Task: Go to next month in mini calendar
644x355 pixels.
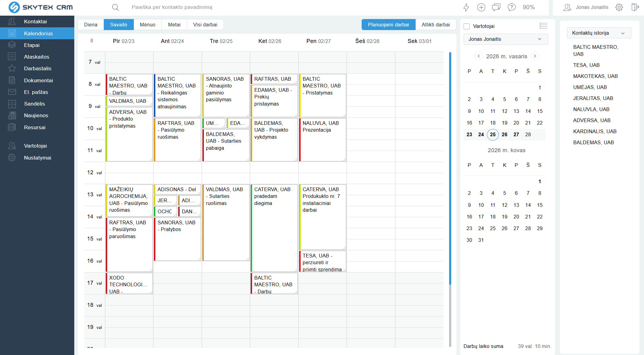Action: (535, 56)
